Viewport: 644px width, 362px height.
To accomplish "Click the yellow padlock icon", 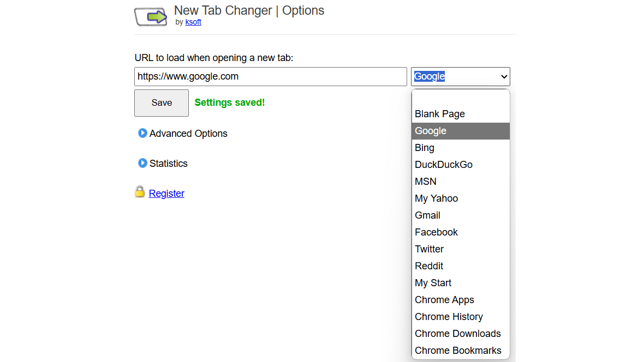I will pyautogui.click(x=140, y=192).
